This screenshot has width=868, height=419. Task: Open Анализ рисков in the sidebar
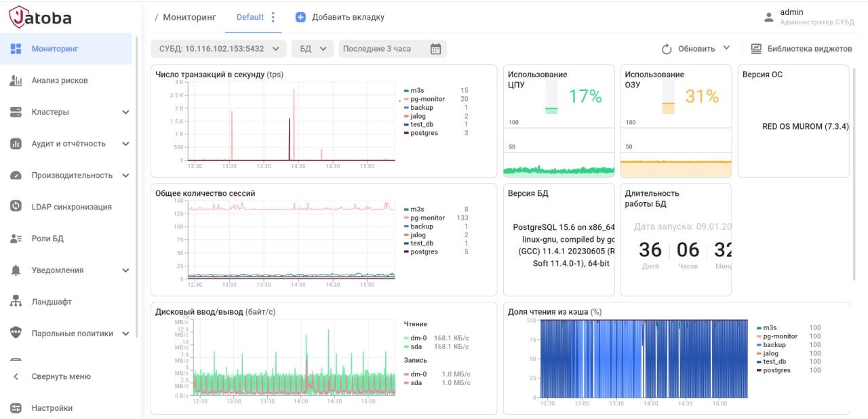66,81
